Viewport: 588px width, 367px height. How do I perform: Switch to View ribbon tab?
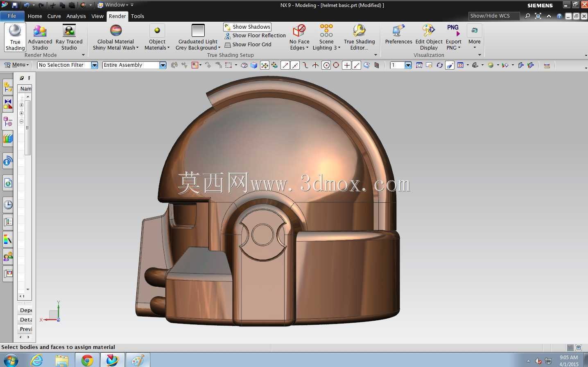point(97,16)
